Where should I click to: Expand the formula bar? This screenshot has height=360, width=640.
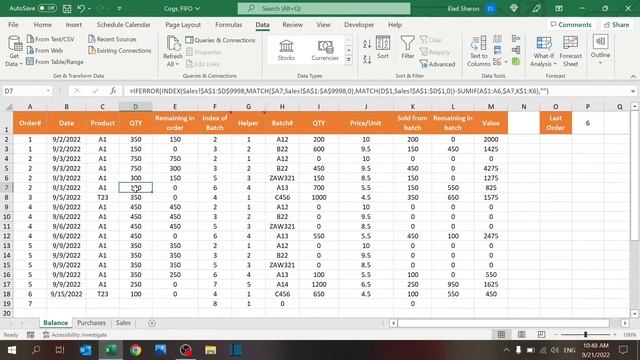tap(633, 91)
